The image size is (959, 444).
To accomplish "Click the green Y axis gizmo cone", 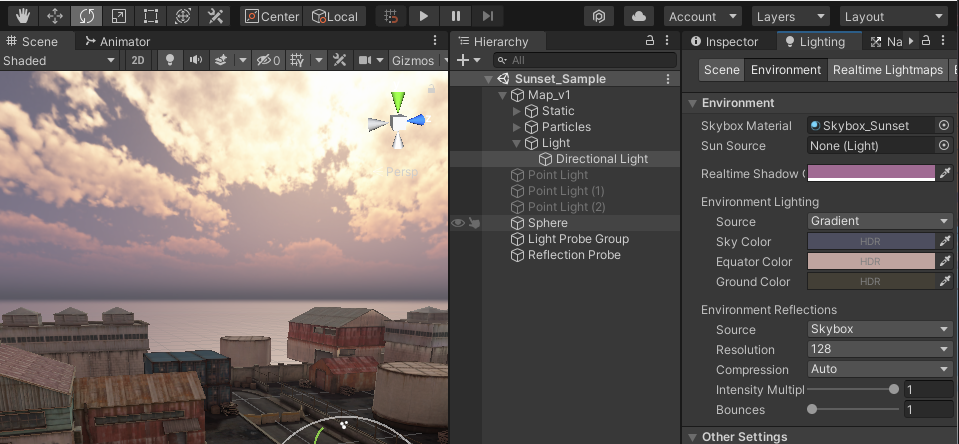I will [398, 101].
